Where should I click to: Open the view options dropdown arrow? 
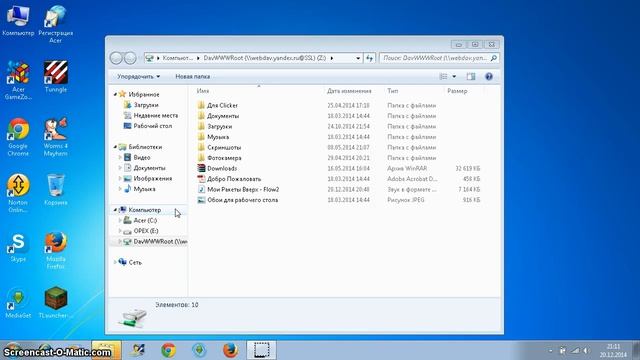point(454,76)
